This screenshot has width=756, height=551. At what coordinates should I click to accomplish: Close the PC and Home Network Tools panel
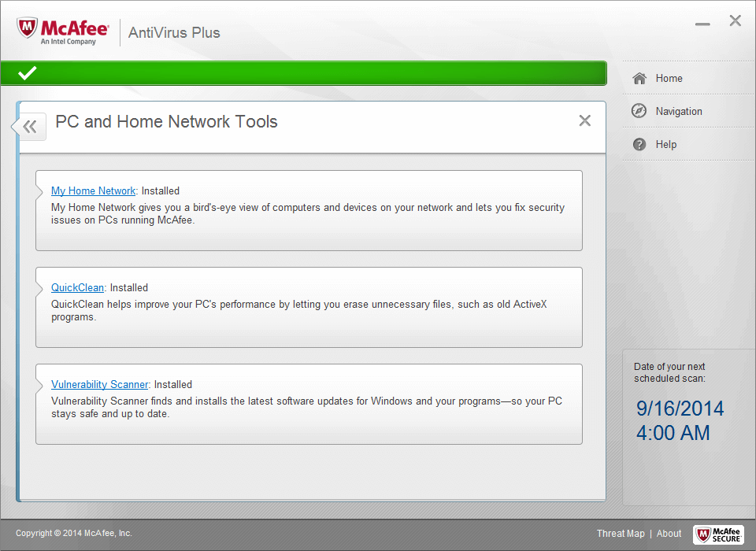[584, 120]
